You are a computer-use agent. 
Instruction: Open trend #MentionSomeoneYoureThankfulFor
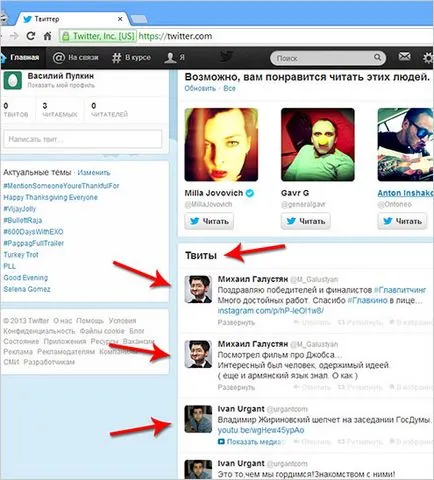click(61, 186)
